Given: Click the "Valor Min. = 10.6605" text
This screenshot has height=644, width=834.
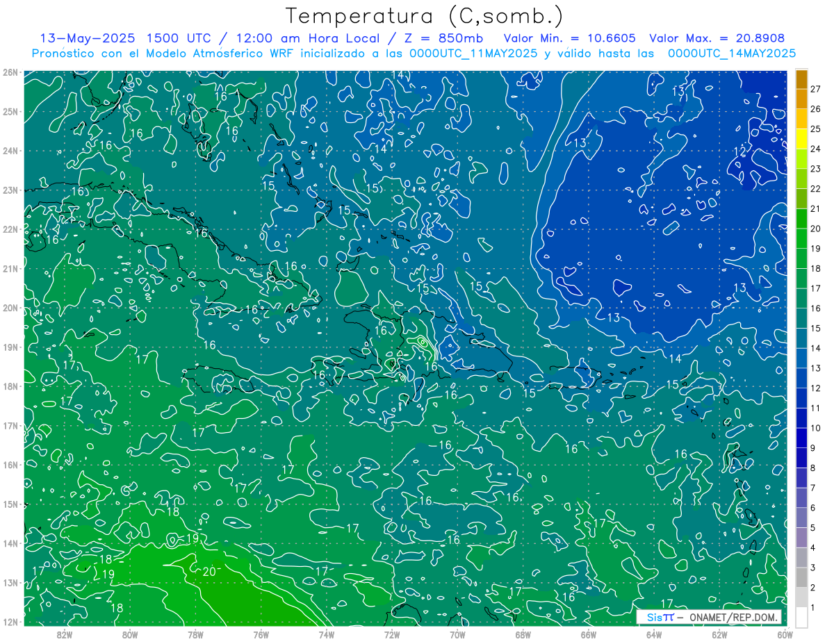Looking at the screenshot, I should (569, 39).
